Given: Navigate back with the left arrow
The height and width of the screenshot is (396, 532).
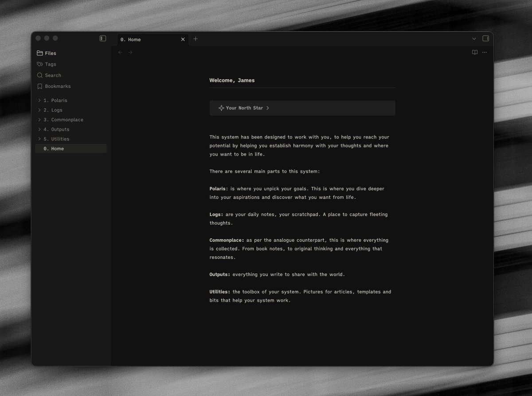Looking at the screenshot, I should point(120,52).
